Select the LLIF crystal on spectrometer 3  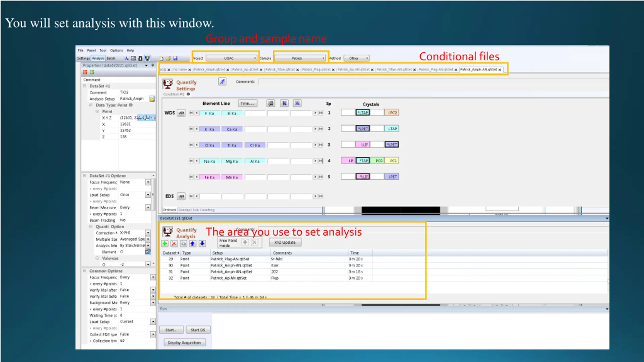(x=363, y=145)
